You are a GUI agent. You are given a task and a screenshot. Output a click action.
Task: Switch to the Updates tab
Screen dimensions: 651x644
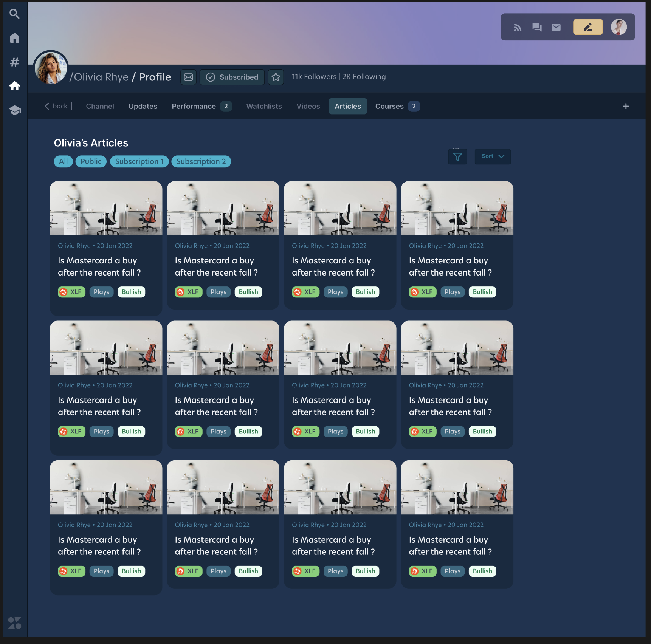click(143, 106)
